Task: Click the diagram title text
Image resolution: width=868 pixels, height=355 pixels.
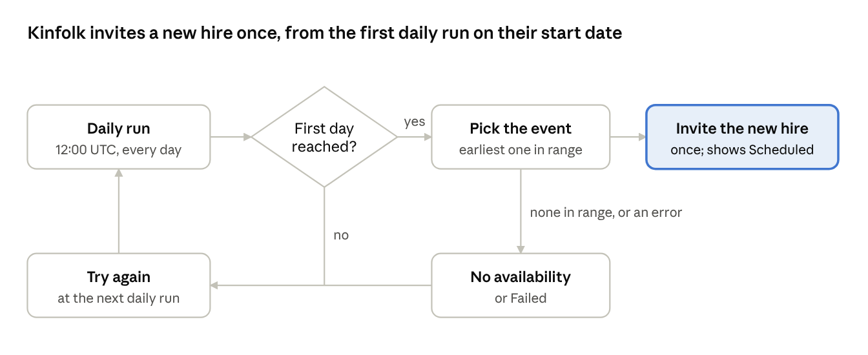Action: (325, 34)
